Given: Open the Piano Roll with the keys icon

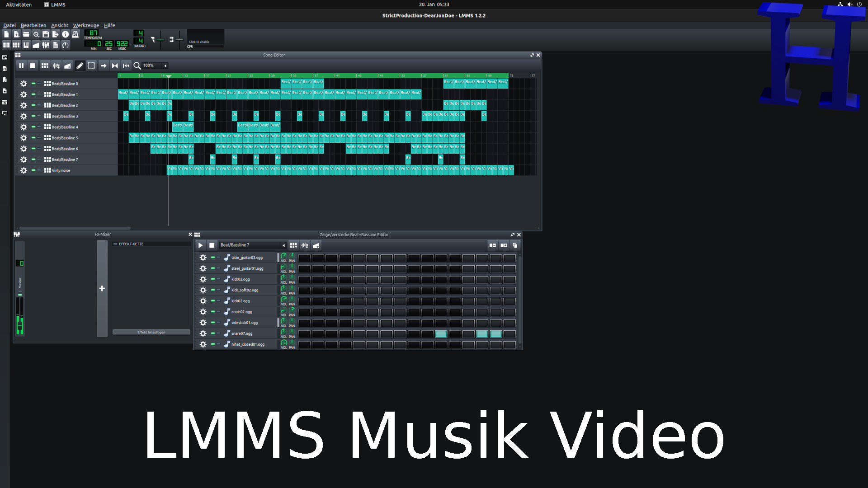Looking at the screenshot, I should pos(26,45).
